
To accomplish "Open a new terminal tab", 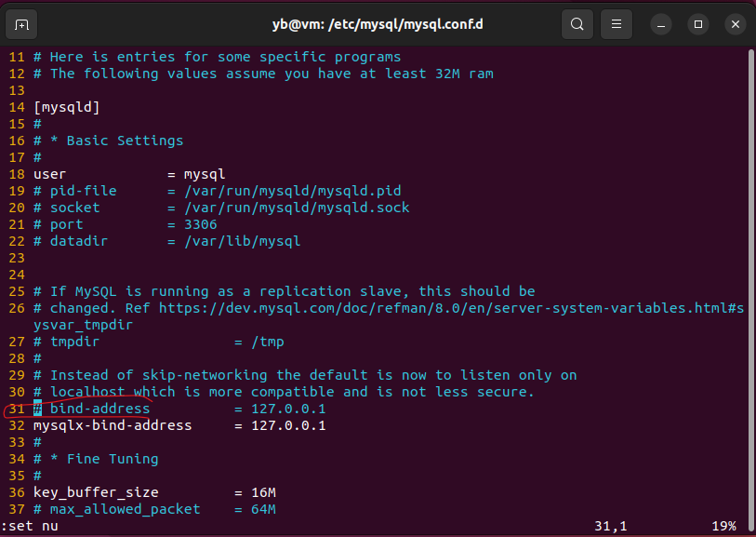I will click(x=21, y=24).
